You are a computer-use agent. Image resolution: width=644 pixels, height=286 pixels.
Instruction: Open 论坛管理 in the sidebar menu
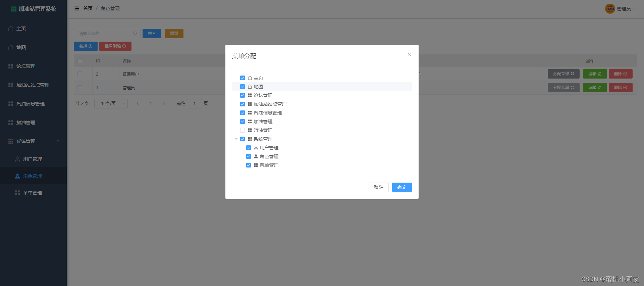tap(33, 66)
